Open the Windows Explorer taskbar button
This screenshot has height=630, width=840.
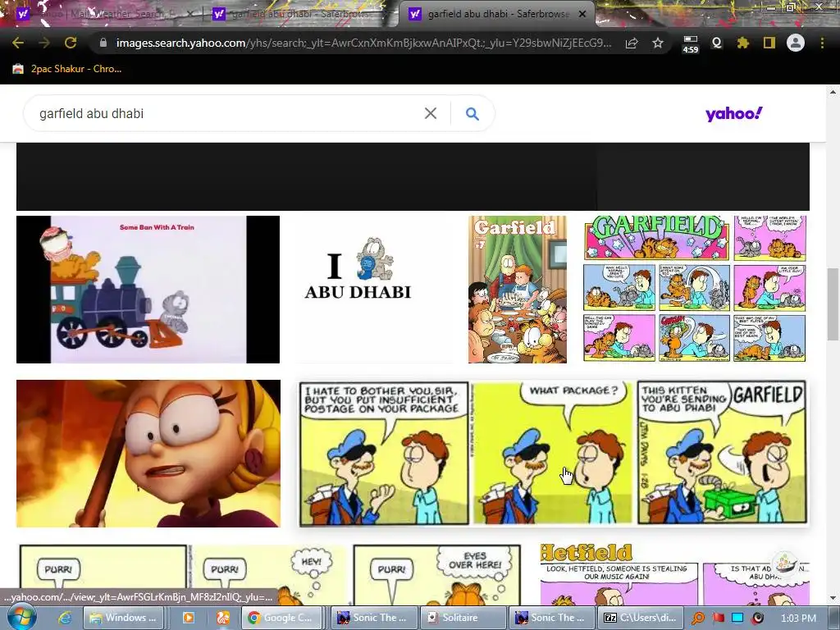point(126,618)
